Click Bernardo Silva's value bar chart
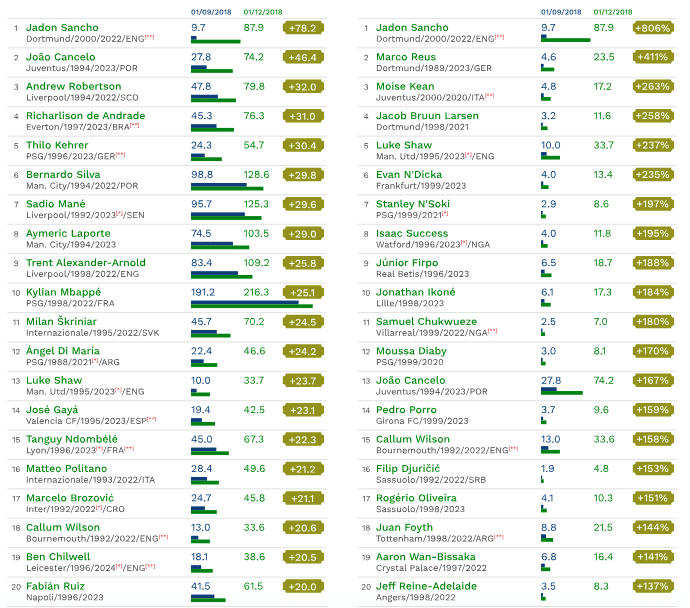The width and height of the screenshot is (690, 608). pos(227,187)
